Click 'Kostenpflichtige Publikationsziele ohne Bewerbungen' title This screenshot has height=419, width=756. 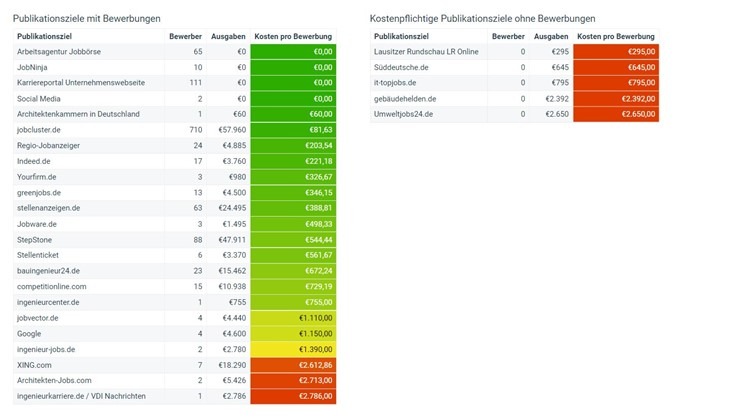pyautogui.click(x=483, y=19)
